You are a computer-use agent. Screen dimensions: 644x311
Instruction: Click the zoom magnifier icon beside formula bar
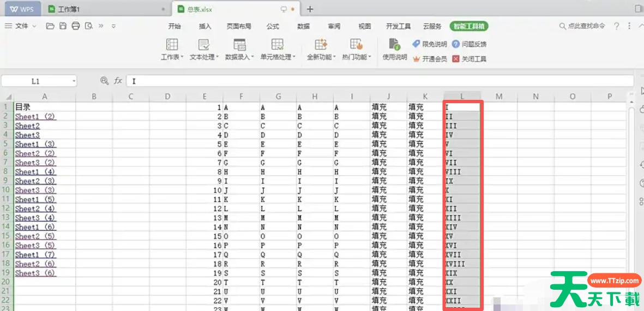104,81
